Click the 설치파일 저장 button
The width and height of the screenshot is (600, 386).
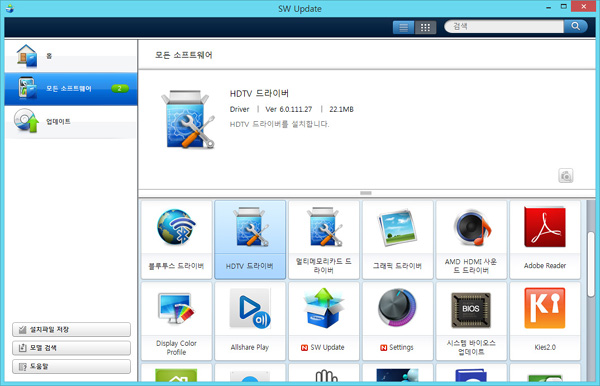point(71,329)
